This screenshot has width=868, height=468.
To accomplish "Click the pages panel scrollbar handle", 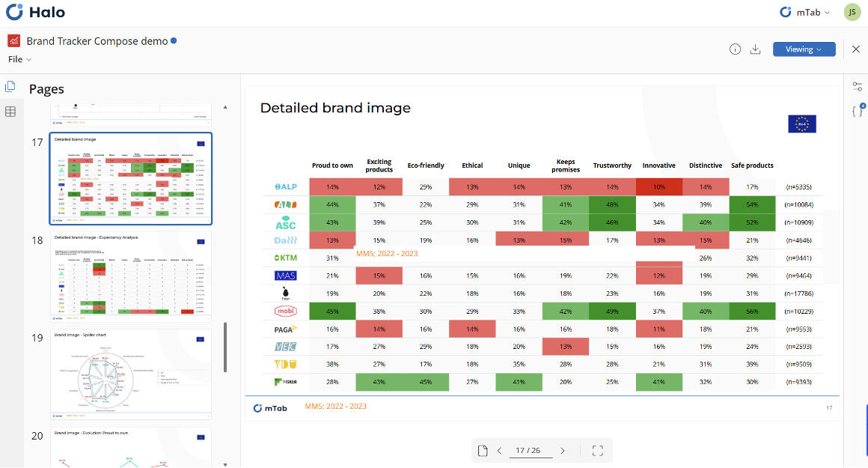I will 225,347.
